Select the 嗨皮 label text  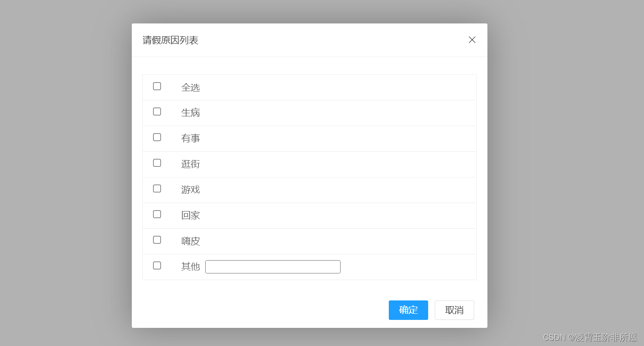(x=191, y=241)
